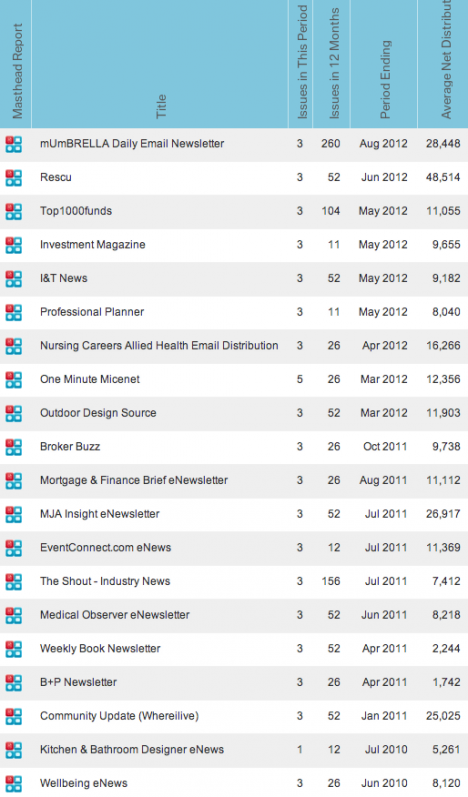
Task: Click masthead report icon next to Broker Buzz
Action: (x=14, y=447)
